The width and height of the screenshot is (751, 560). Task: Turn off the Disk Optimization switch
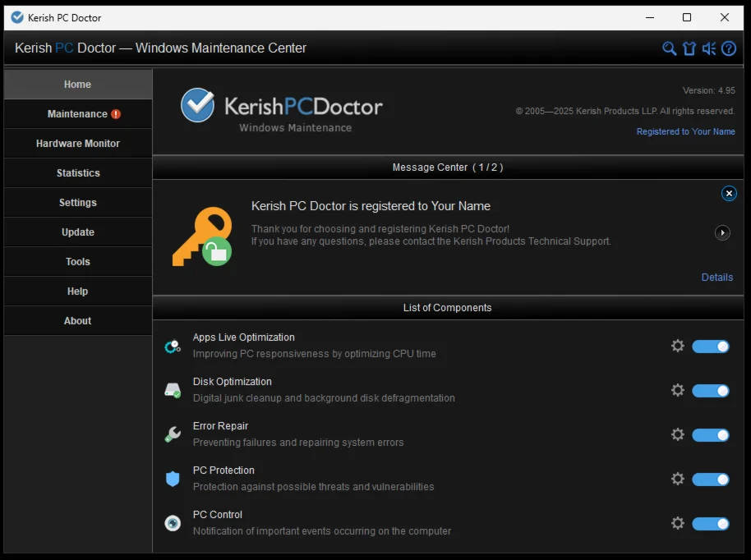pyautogui.click(x=711, y=391)
